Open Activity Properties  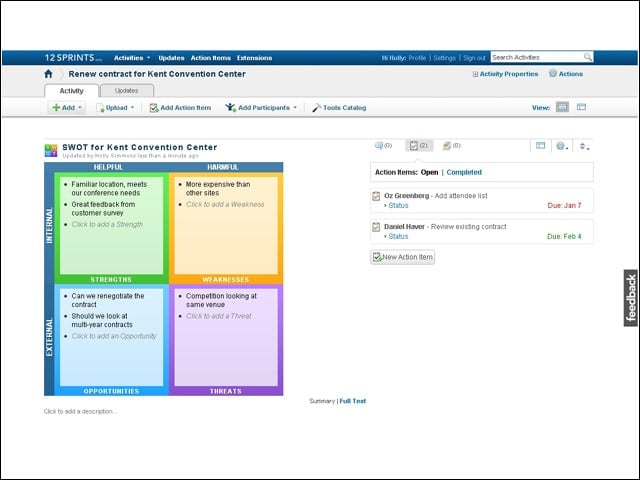[x=505, y=74]
